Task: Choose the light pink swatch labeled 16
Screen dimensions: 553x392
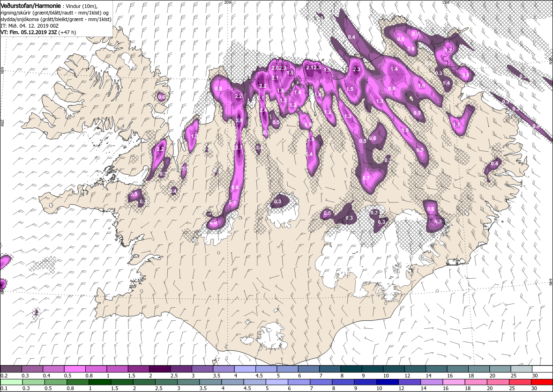Action: (x=454, y=382)
